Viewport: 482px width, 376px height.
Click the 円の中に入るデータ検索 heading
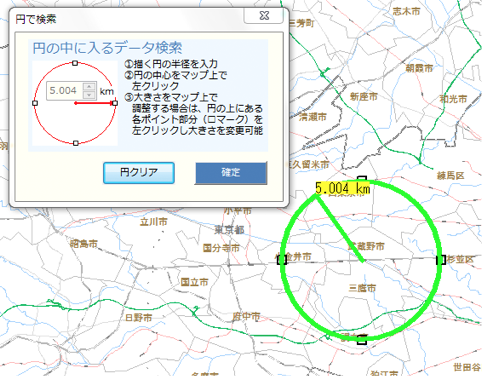[x=107, y=48]
